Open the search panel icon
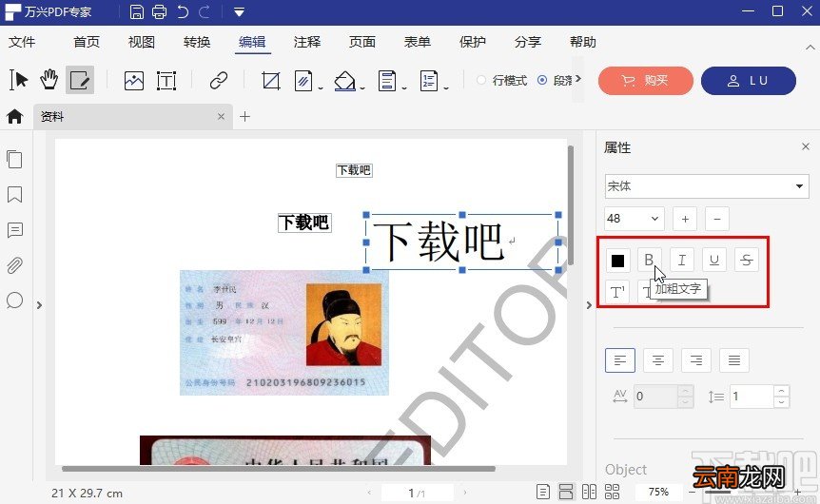 (14, 300)
